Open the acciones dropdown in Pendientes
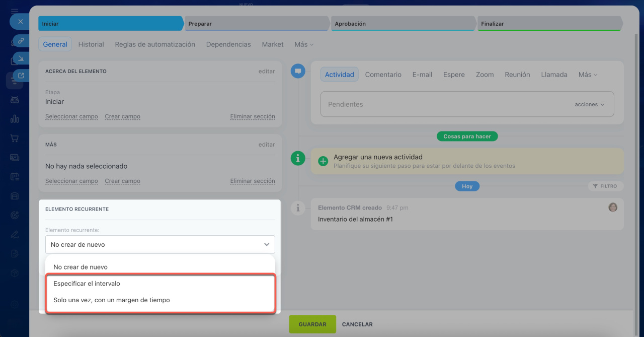 coord(589,104)
